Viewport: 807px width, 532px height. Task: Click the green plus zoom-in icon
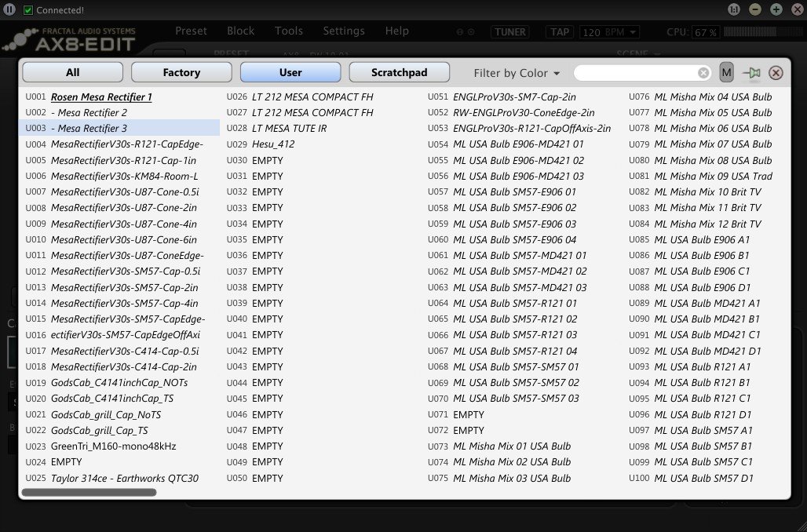coord(776,9)
